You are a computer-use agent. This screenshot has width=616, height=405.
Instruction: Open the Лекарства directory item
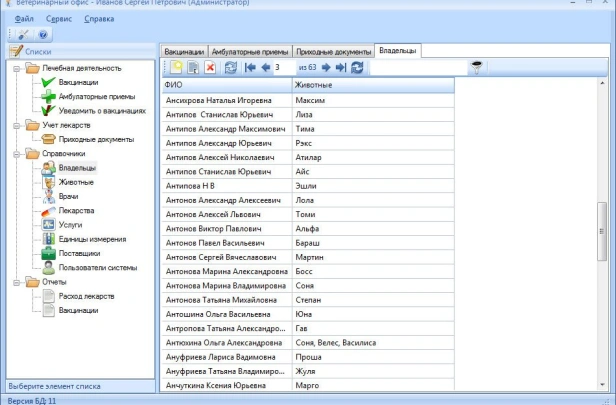click(x=76, y=211)
